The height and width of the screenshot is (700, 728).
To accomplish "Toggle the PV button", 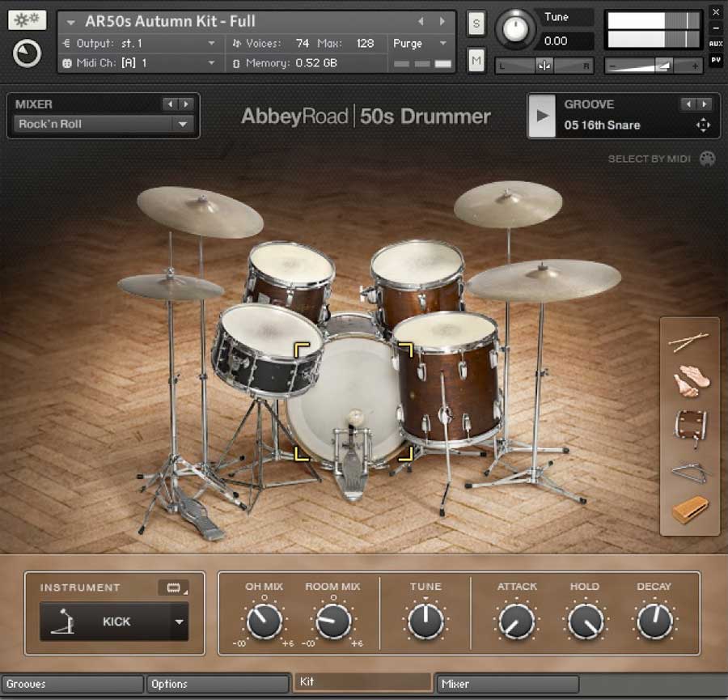I will tap(716, 60).
